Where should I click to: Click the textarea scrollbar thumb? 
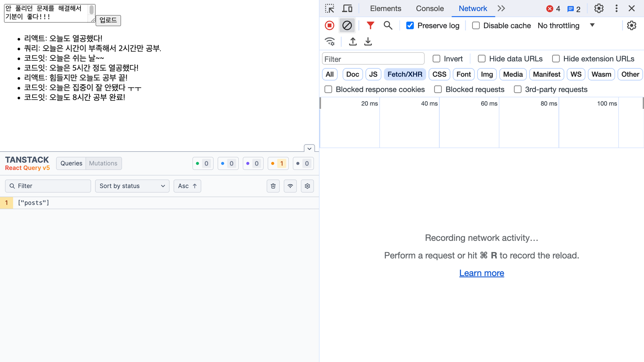[x=91, y=10]
